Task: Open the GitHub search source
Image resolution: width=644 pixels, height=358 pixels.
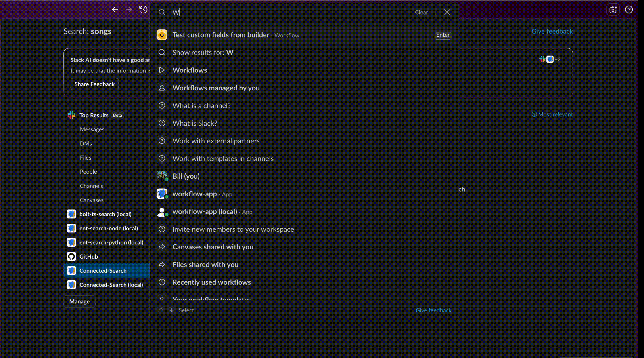Action: [x=88, y=256]
